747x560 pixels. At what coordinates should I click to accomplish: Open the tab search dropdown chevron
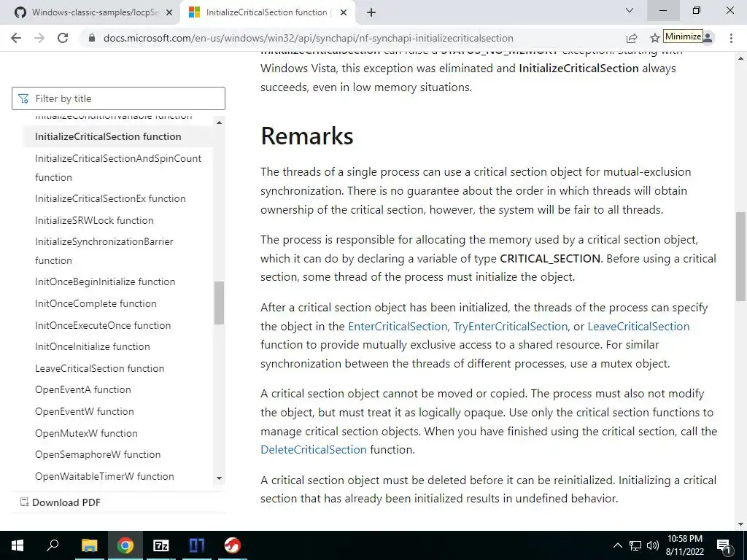click(630, 10)
